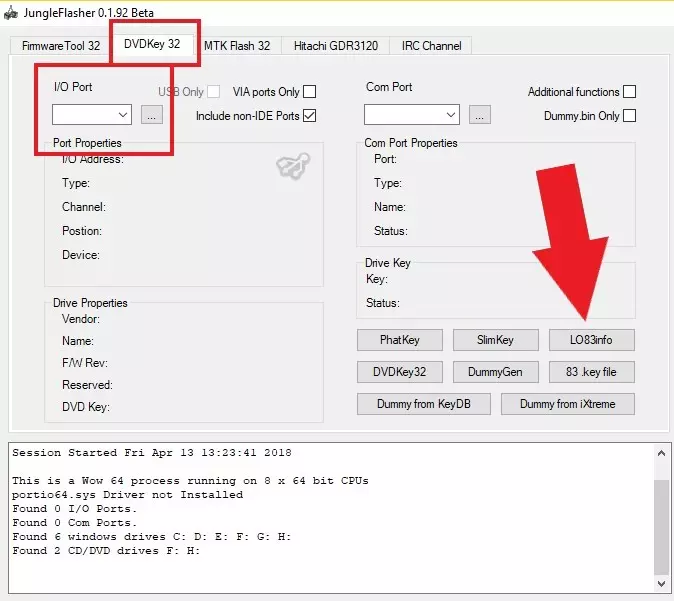Click the 'Device:' label in Port Properties
This screenshot has width=674, height=601.
pyautogui.click(x=81, y=255)
